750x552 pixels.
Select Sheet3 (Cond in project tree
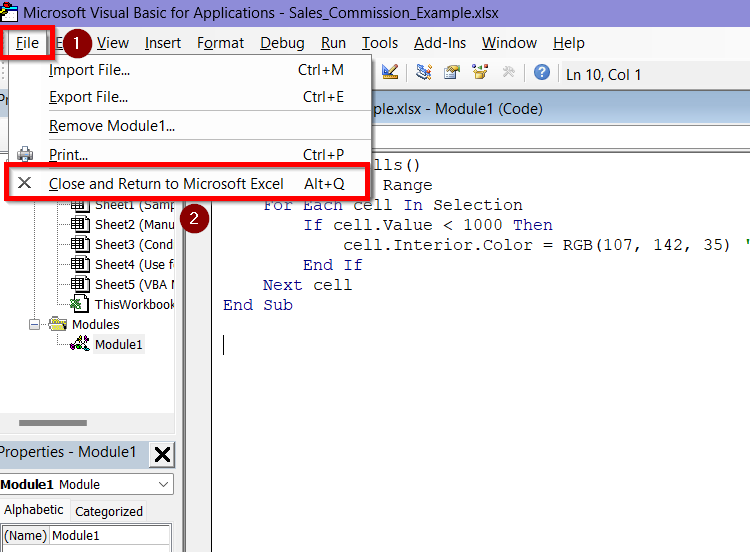click(x=134, y=244)
